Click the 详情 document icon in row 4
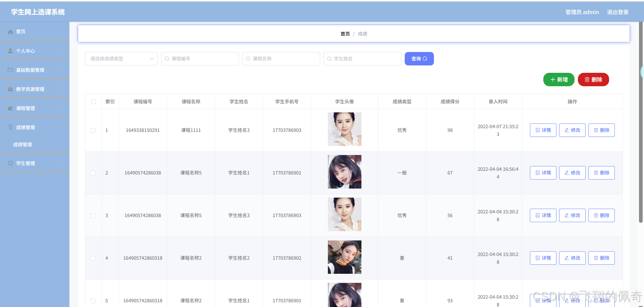644x307 pixels. pos(538,258)
